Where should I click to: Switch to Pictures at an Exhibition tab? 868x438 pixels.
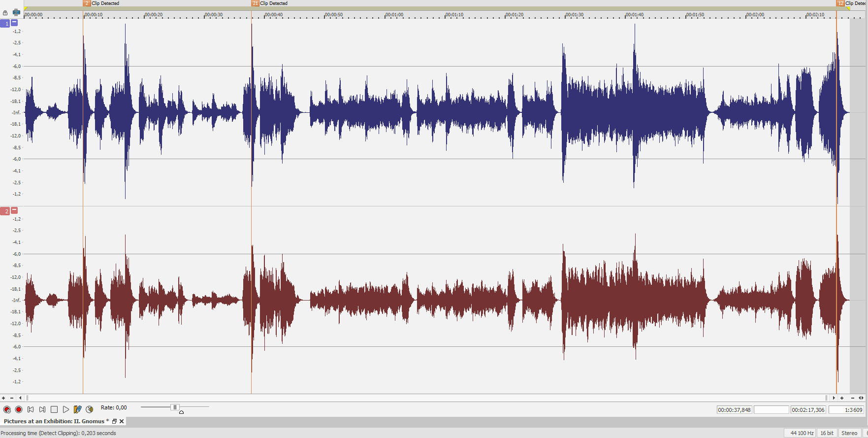[54, 421]
